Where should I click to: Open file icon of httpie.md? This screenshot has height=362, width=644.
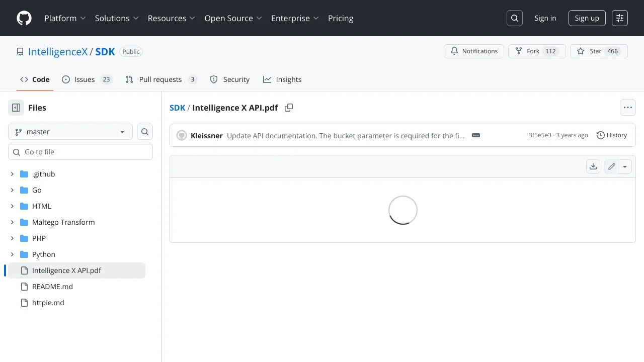click(24, 303)
